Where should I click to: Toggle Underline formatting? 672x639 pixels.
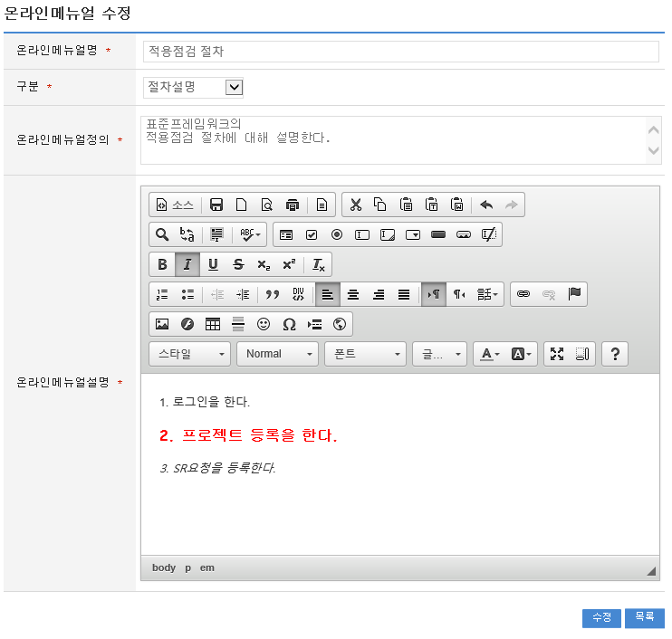[x=213, y=264]
